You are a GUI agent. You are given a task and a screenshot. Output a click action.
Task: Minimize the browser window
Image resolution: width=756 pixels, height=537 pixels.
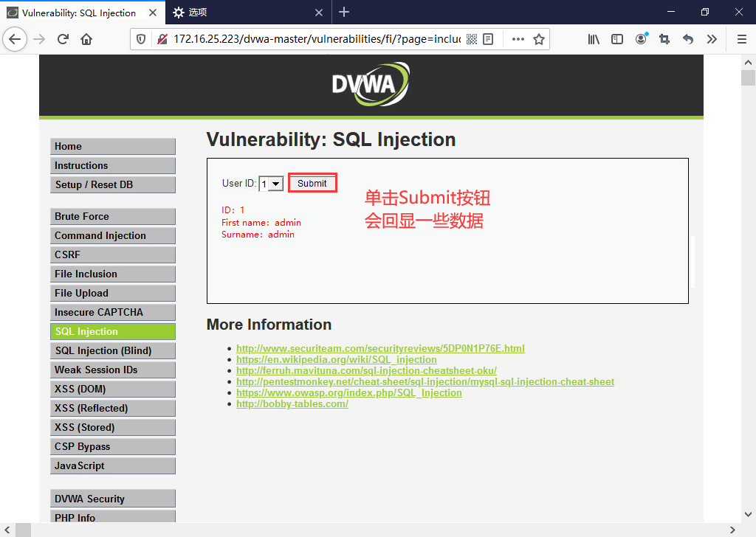tap(671, 12)
